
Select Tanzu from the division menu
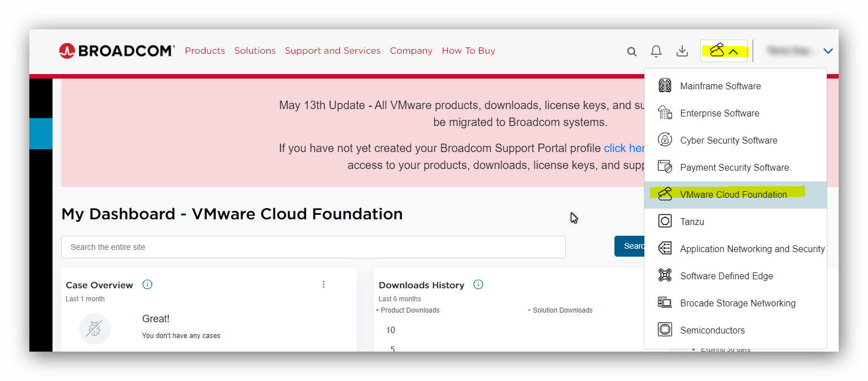(x=735, y=222)
